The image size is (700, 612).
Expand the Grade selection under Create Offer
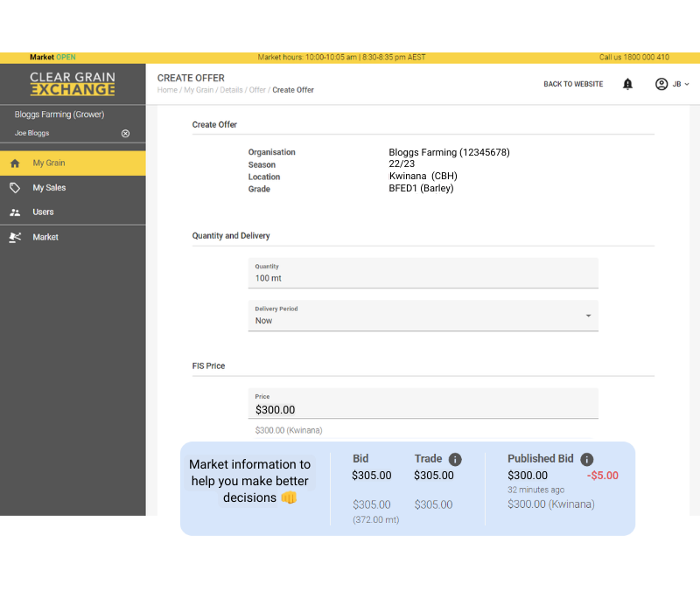(422, 187)
